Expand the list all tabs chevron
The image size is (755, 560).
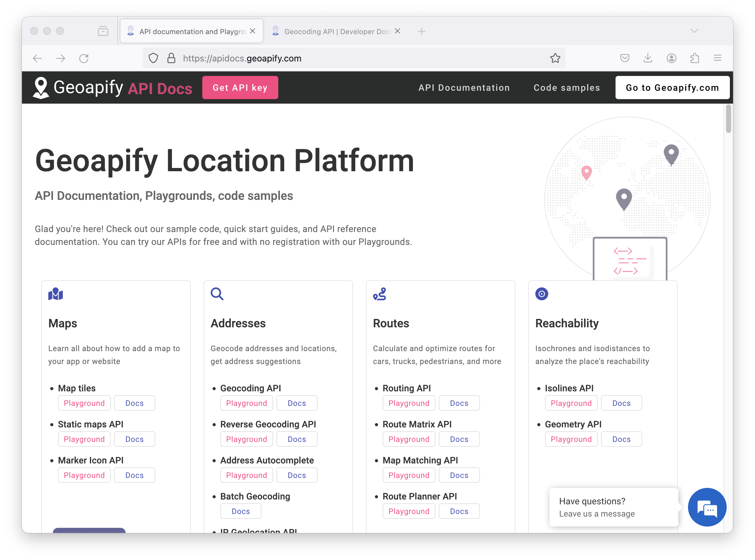point(694,31)
